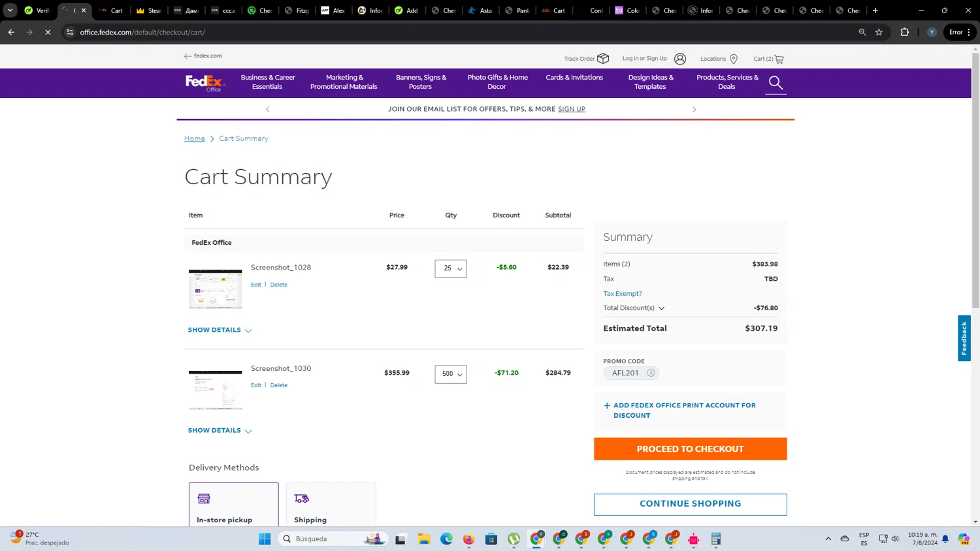This screenshot has width=980, height=551.
Task: Open browser zoom magnifier icon
Action: [862, 32]
